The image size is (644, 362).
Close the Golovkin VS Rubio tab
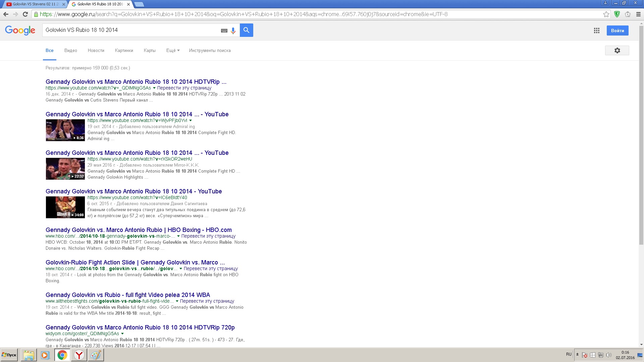pyautogui.click(x=128, y=4)
